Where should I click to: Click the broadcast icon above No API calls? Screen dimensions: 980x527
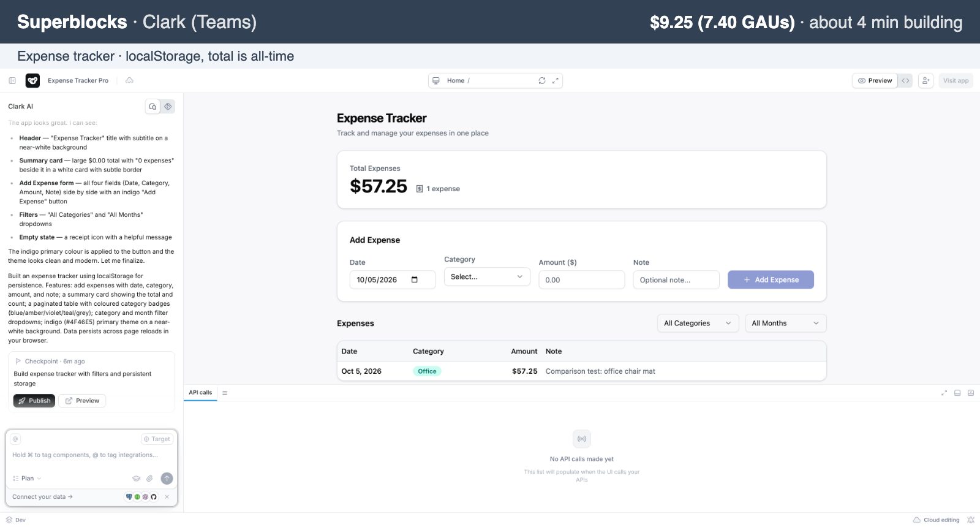(x=582, y=439)
